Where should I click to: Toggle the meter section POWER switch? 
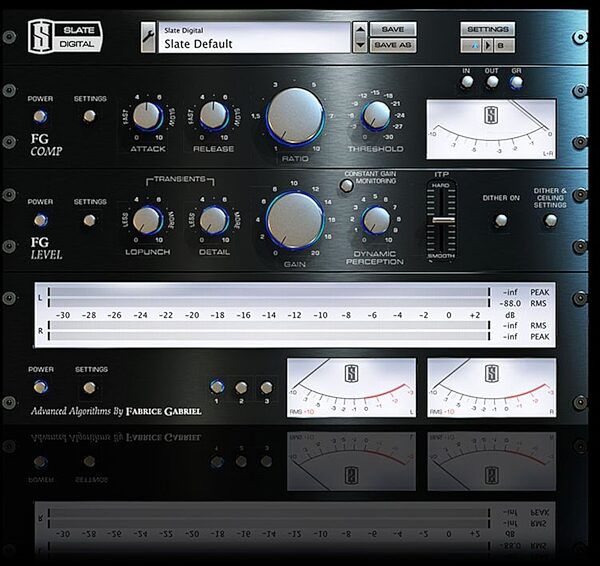(40, 387)
